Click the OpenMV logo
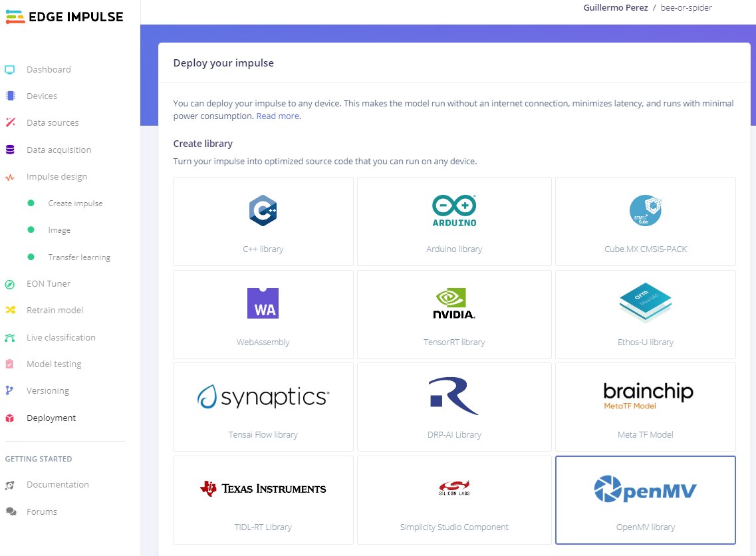 (x=646, y=489)
